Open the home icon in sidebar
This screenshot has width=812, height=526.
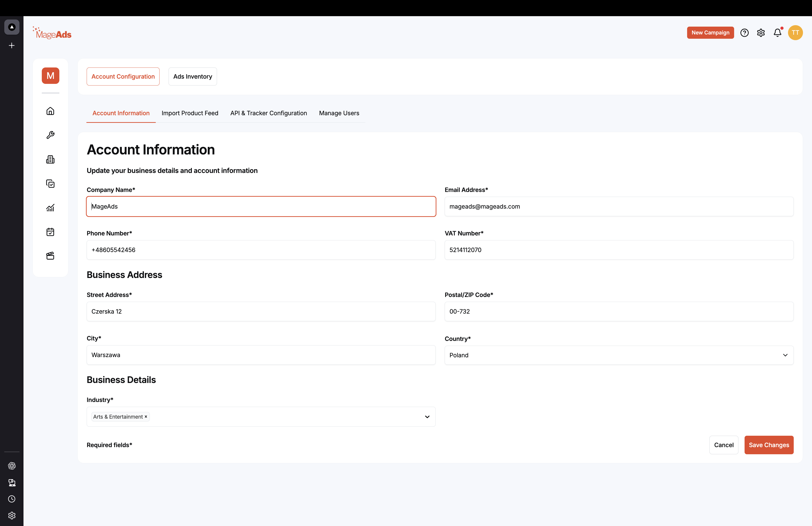[50, 111]
